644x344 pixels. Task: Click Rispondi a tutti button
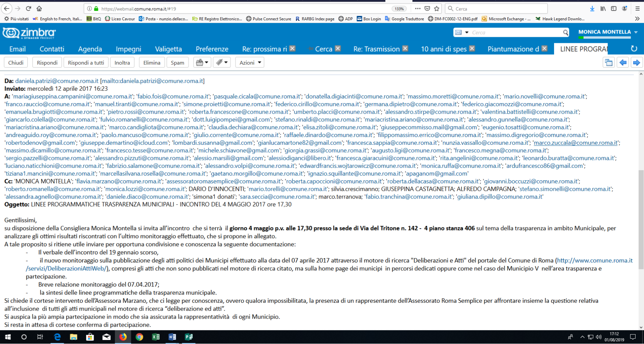[x=86, y=63]
